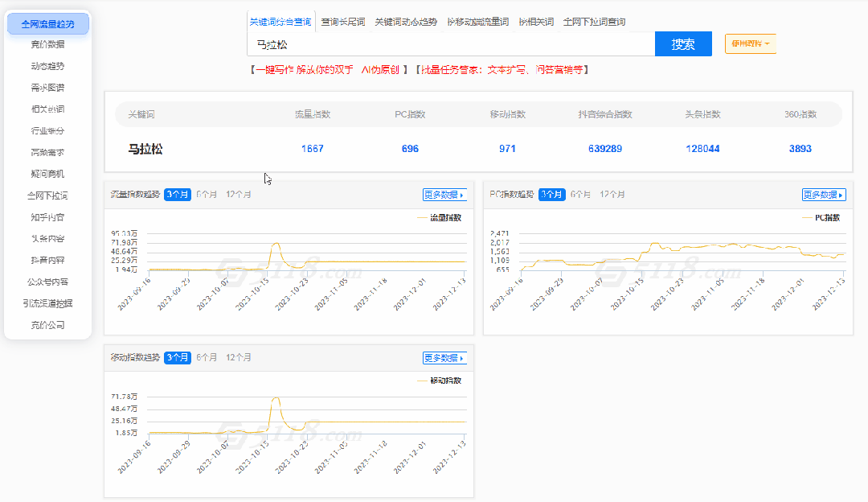Select 6个月 in 流量指数趋势 chart
The height and width of the screenshot is (502, 868).
click(x=207, y=195)
